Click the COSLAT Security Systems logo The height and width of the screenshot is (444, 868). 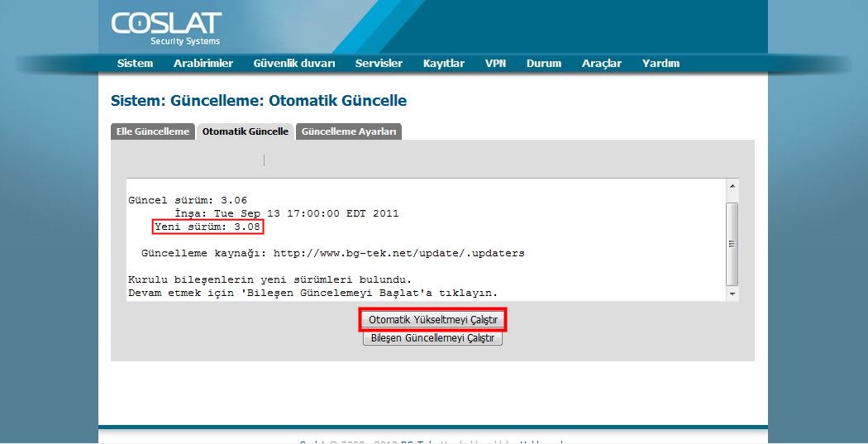pyautogui.click(x=166, y=29)
